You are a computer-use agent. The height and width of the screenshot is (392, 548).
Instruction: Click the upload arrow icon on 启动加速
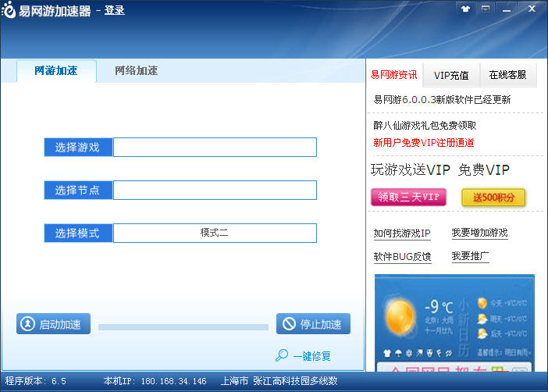click(27, 324)
